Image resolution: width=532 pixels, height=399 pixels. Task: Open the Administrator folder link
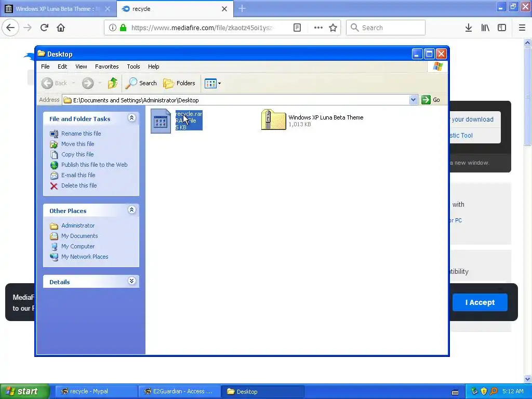pyautogui.click(x=78, y=225)
